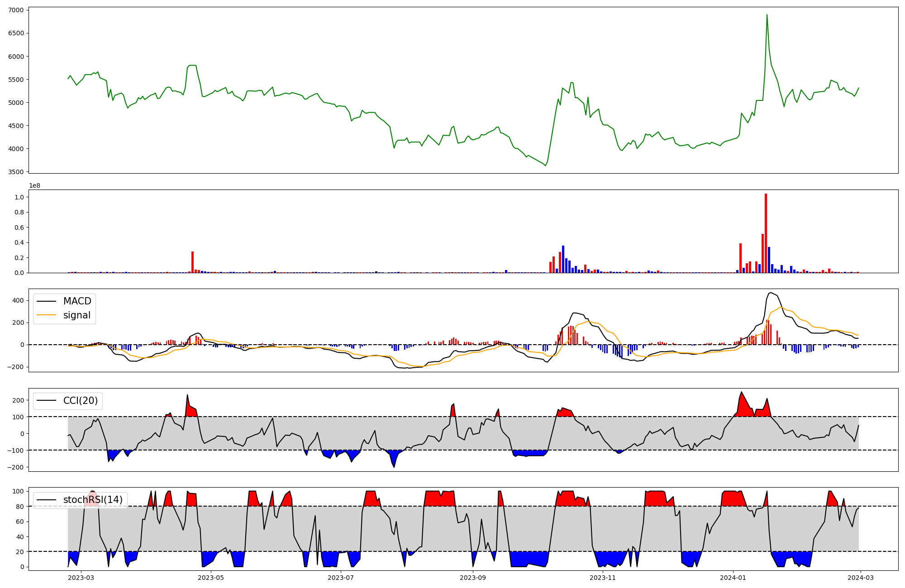Click the lowest price point near 3600

tap(545, 166)
